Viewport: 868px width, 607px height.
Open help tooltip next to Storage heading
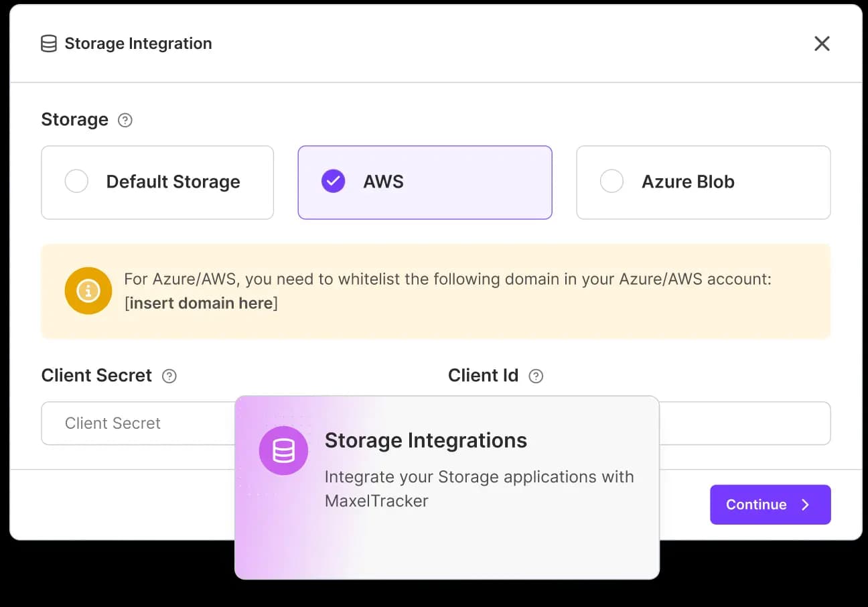125,121
